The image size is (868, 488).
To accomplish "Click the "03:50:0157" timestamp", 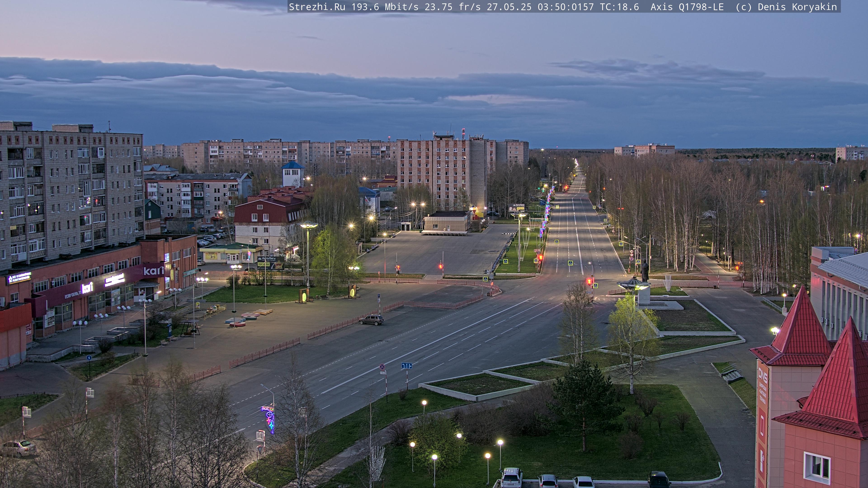I will [x=566, y=7].
